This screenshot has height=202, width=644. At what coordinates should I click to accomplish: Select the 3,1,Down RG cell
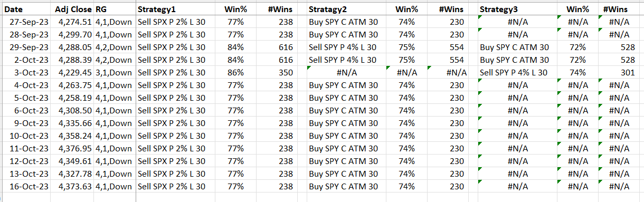115,73
